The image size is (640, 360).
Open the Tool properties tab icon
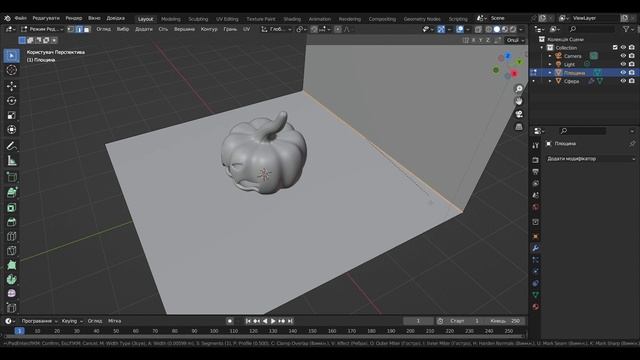click(x=536, y=145)
